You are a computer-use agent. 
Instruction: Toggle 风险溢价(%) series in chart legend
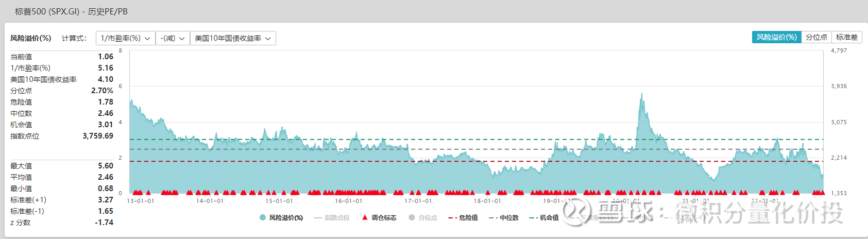tap(281, 218)
